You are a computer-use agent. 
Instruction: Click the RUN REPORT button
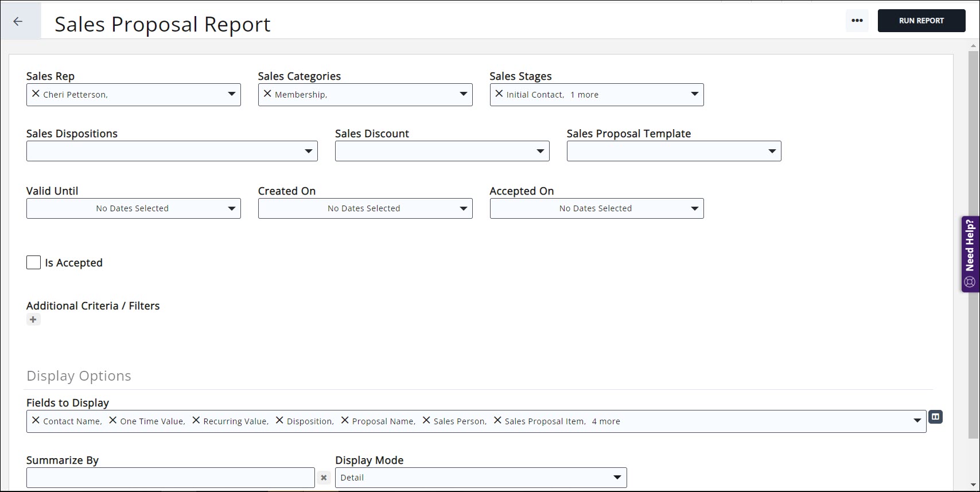coord(921,21)
